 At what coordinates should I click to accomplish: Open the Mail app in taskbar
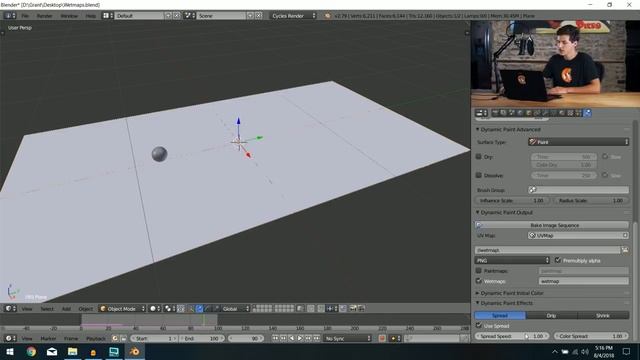coord(52,351)
